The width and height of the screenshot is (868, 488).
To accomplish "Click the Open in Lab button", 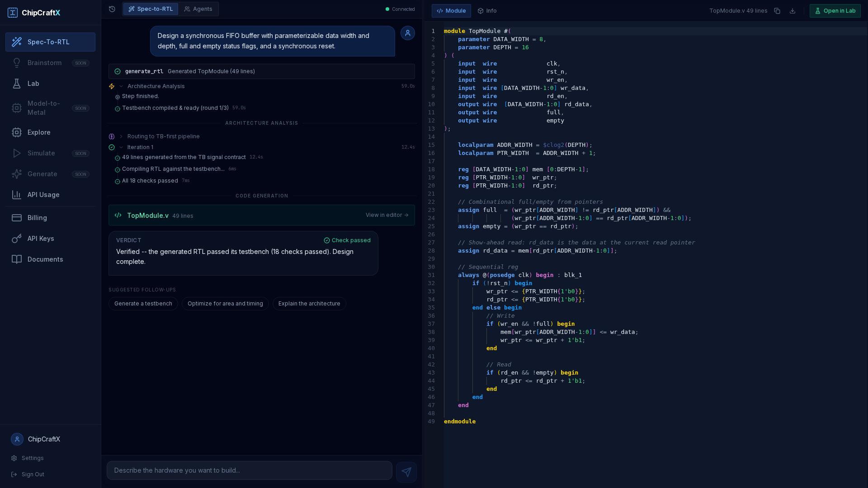I will [835, 11].
